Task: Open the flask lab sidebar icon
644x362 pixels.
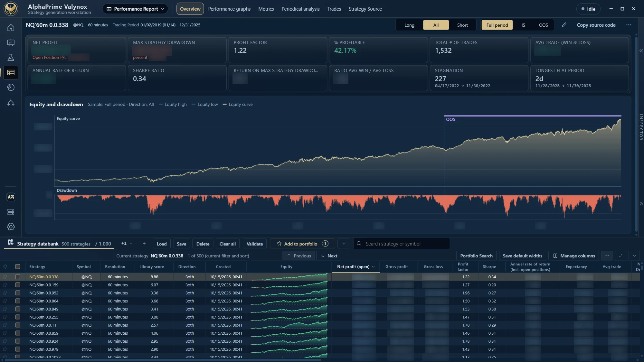Action: [11, 58]
